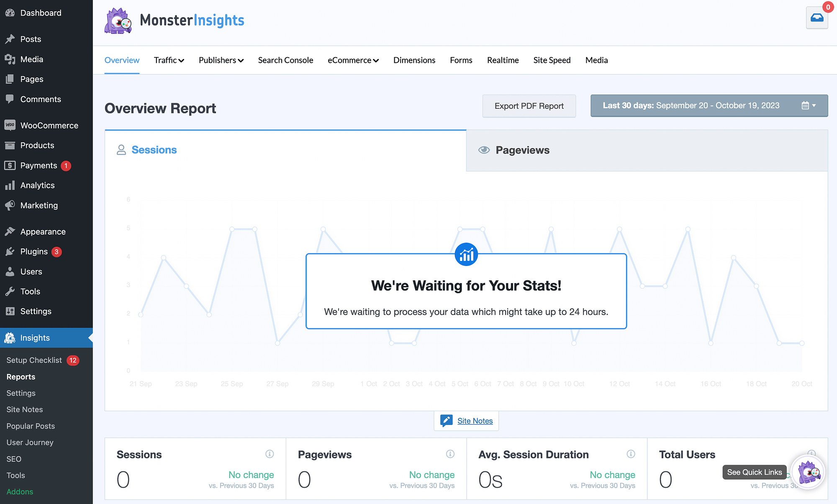Image resolution: width=837 pixels, height=504 pixels.
Task: Select the Realtime tab
Action: [x=503, y=59]
